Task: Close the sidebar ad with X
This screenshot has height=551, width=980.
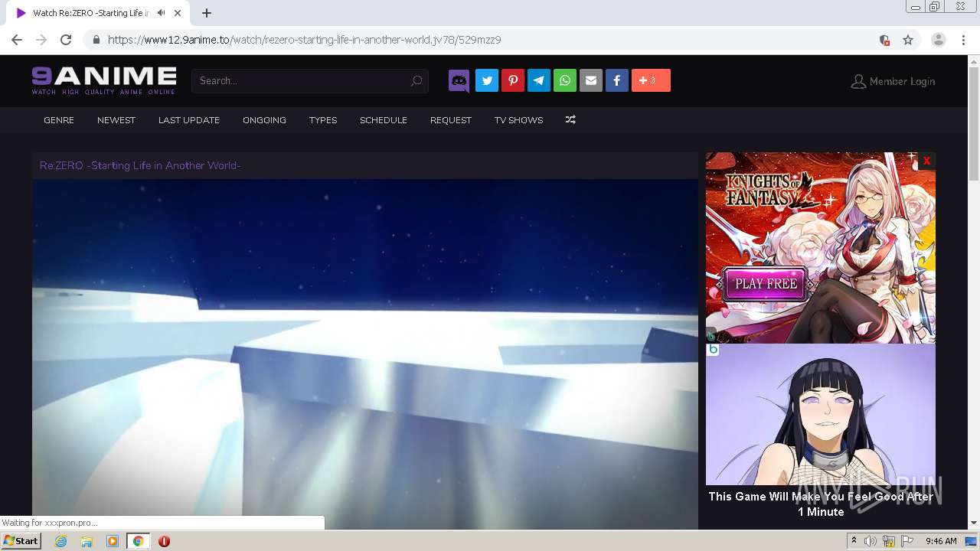Action: (x=926, y=161)
